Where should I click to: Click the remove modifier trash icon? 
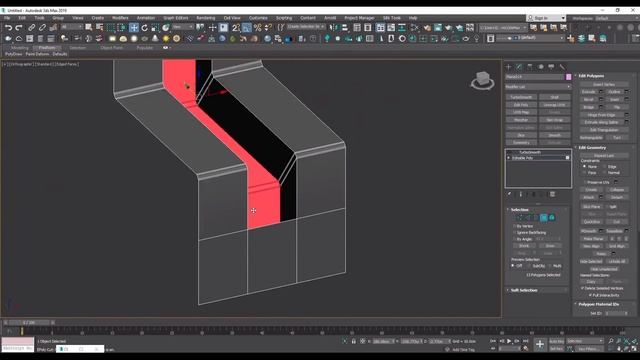(x=542, y=194)
